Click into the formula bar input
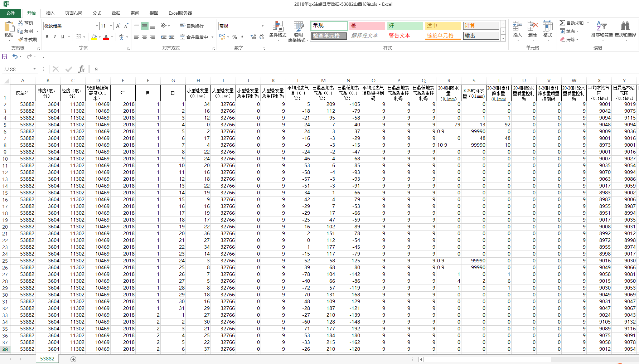This screenshot has height=364, width=639. click(x=363, y=69)
